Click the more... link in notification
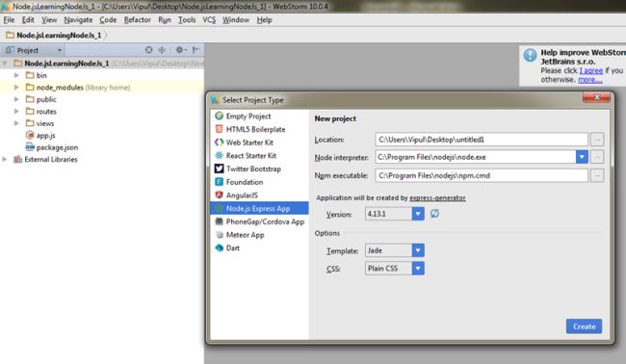The image size is (626, 364). tap(590, 80)
